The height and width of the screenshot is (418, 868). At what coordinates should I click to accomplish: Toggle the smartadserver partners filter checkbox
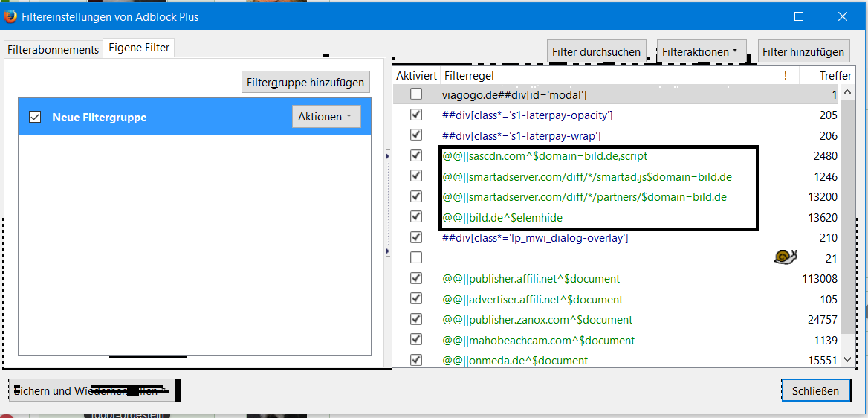click(x=416, y=197)
